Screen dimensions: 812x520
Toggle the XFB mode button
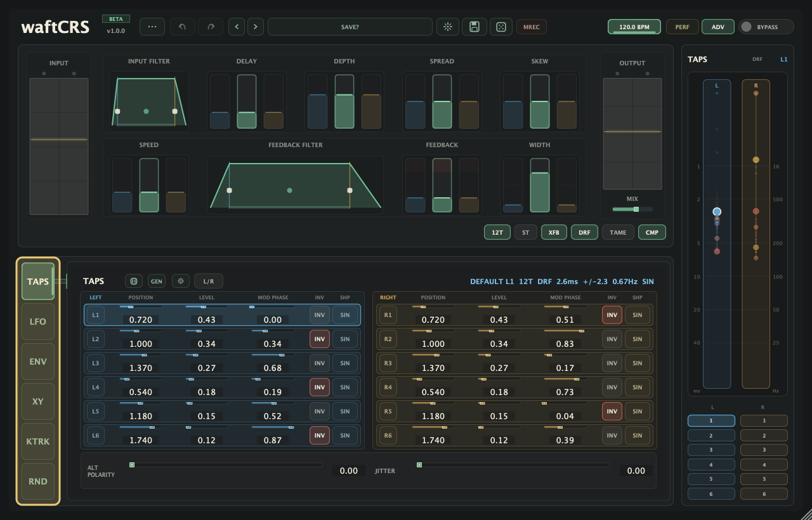554,233
